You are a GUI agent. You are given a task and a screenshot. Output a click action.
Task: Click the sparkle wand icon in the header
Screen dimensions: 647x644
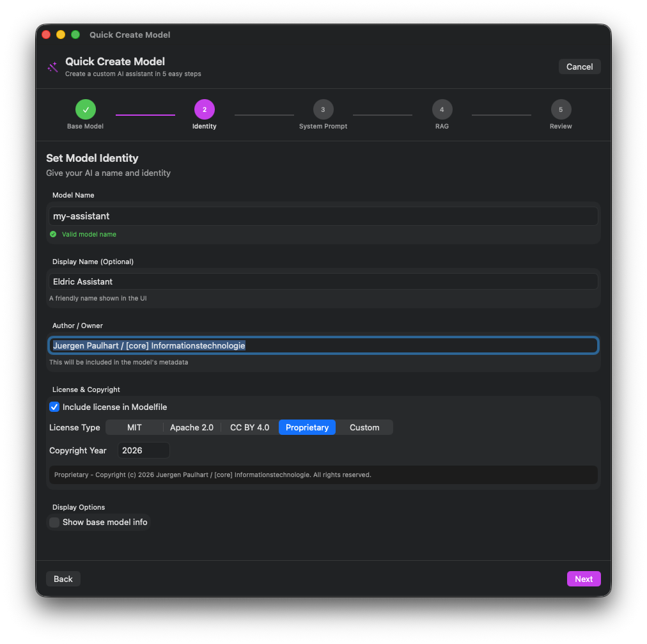pos(52,67)
